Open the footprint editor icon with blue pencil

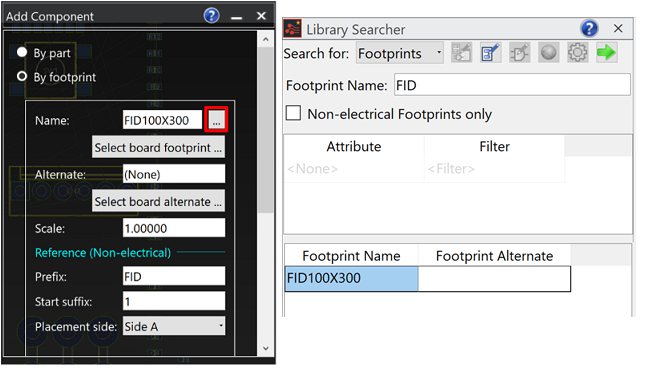[490, 53]
